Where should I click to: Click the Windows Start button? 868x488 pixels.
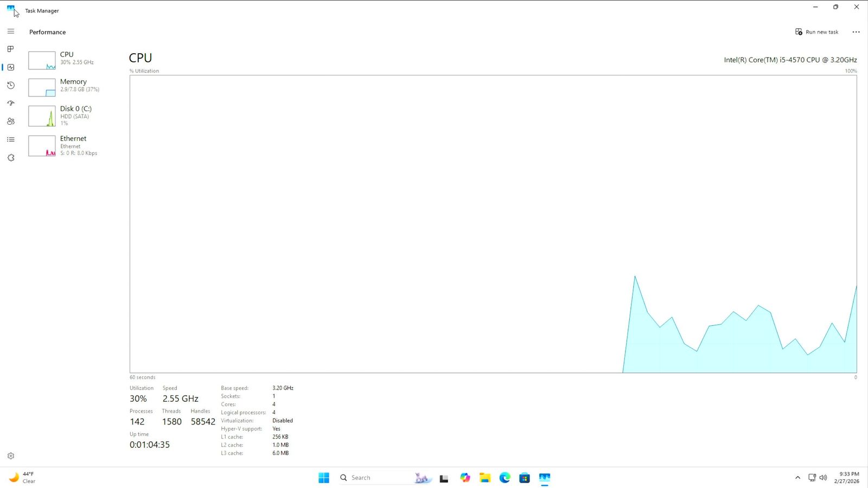coord(324,478)
